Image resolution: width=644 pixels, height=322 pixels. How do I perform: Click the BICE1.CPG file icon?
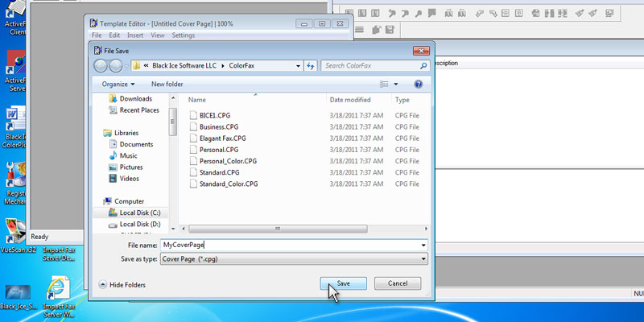coord(193,116)
